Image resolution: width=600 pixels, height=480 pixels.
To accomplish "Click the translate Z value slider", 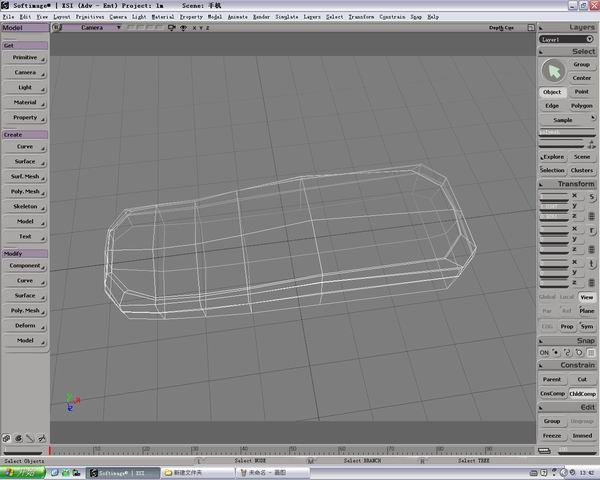I will coord(554,283).
